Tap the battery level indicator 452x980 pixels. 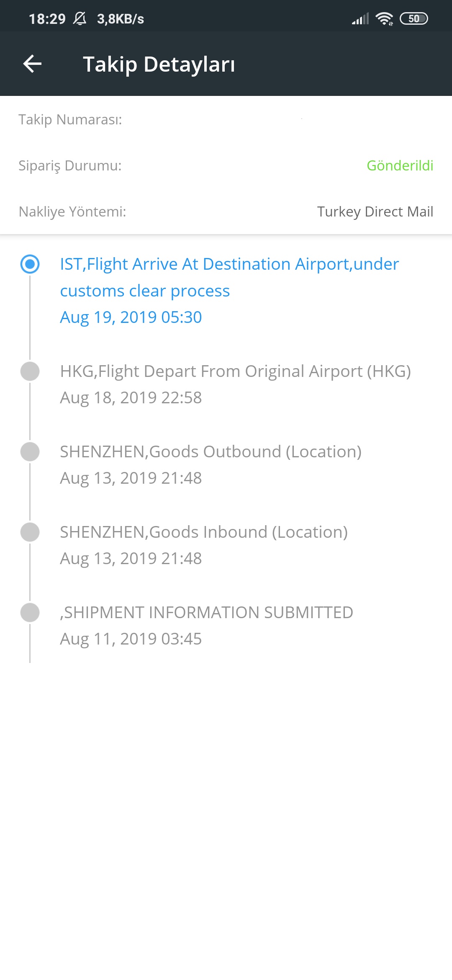point(414,18)
